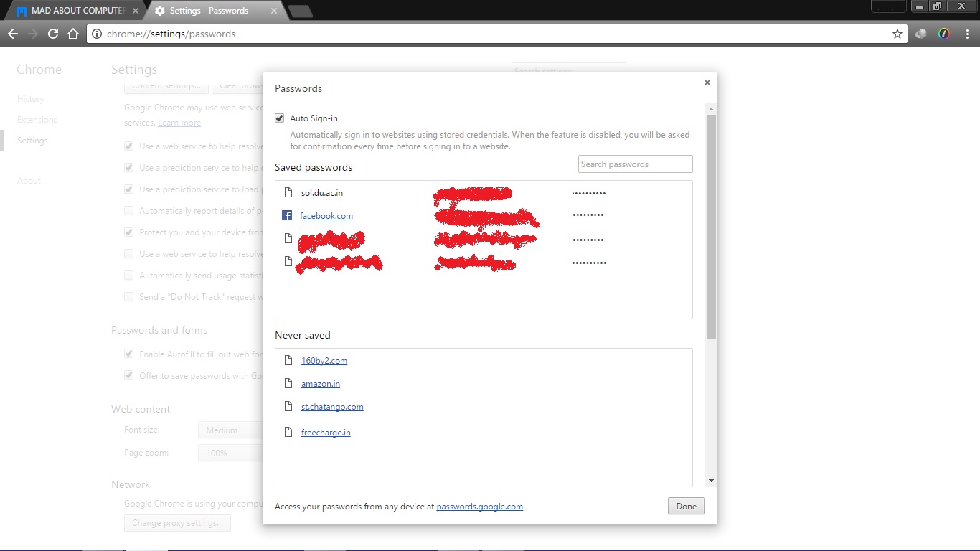
Task: Open the home page icon
Action: 72,34
